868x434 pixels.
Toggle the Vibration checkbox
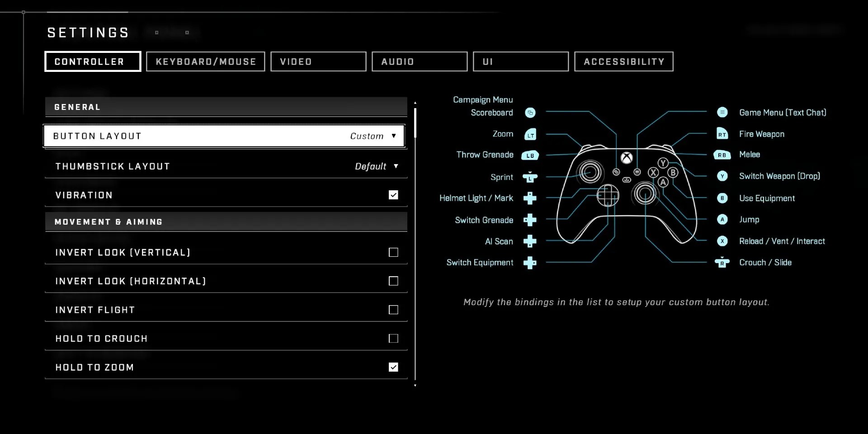coord(393,194)
